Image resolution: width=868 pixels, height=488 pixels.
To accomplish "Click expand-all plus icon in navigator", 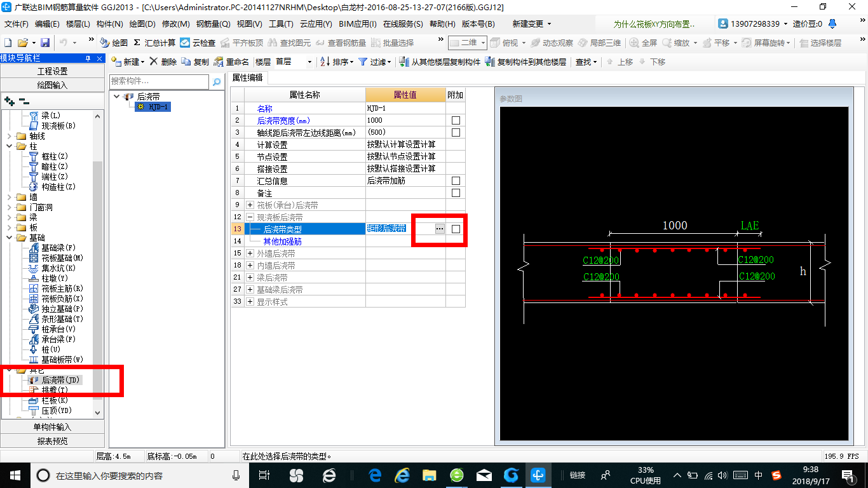I will (x=9, y=100).
